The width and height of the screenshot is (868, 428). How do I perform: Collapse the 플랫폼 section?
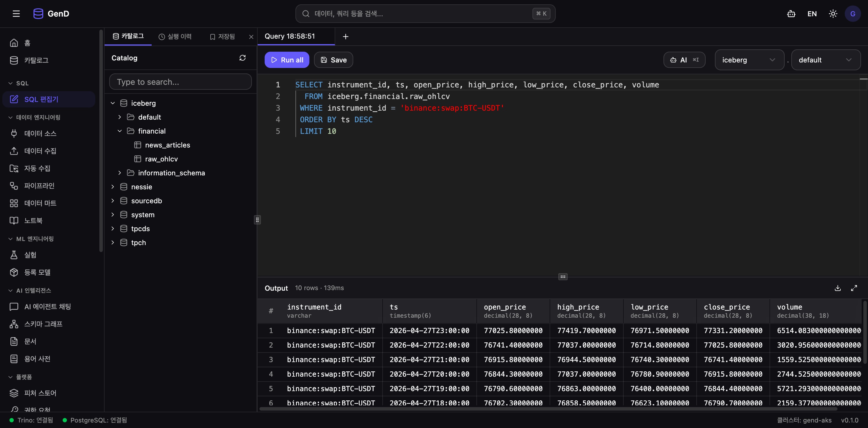[x=20, y=377]
